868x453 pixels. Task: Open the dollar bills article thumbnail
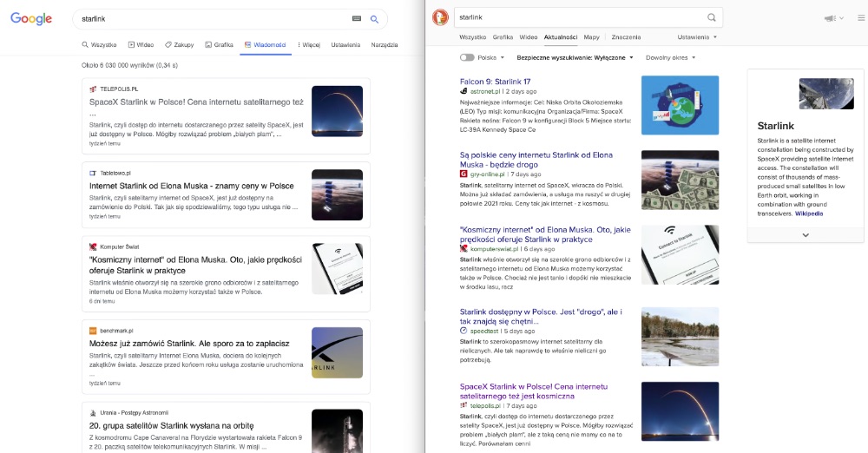[x=680, y=179]
